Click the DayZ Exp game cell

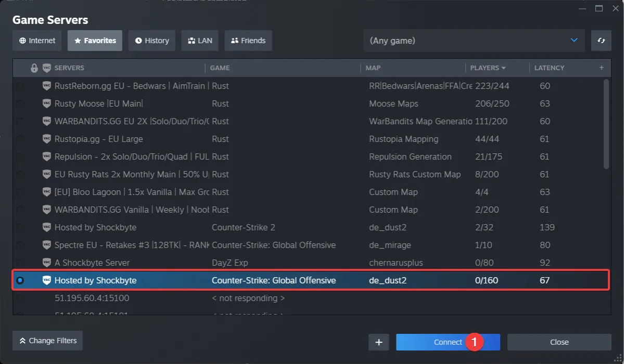[230, 263]
